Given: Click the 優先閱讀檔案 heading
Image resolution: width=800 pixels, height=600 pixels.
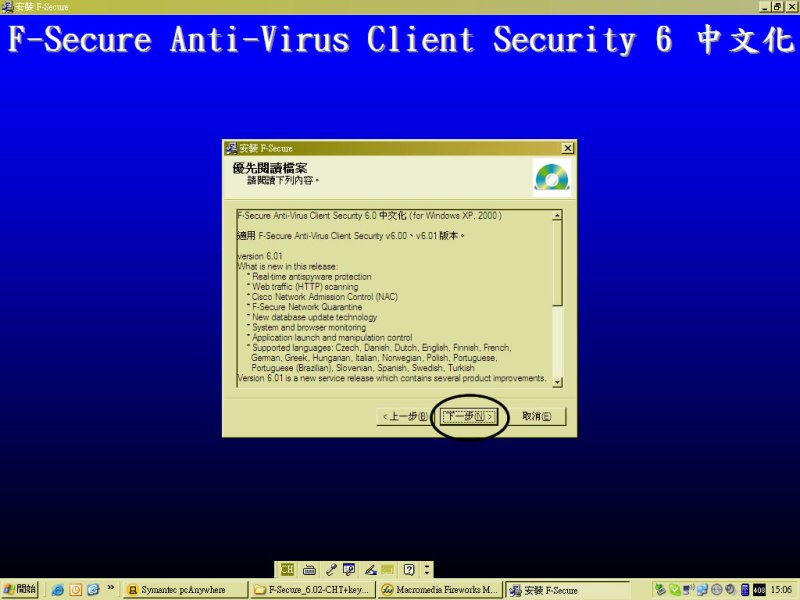Looking at the screenshot, I should [x=270, y=168].
